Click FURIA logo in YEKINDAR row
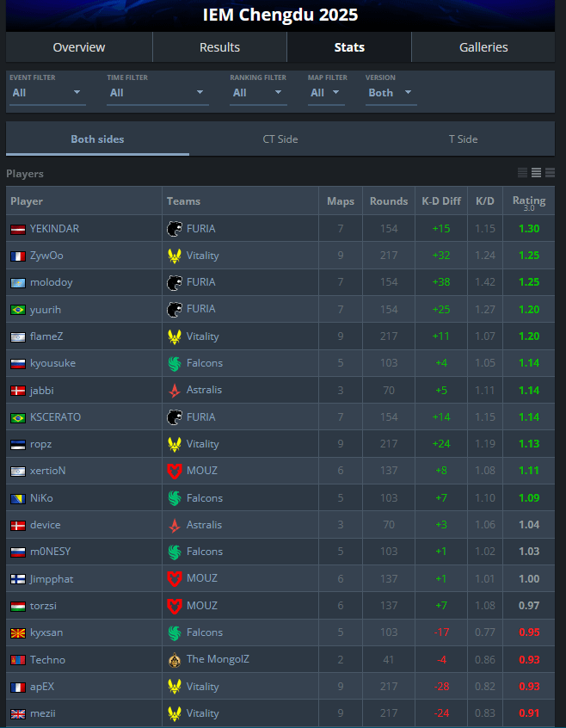 tap(175, 228)
